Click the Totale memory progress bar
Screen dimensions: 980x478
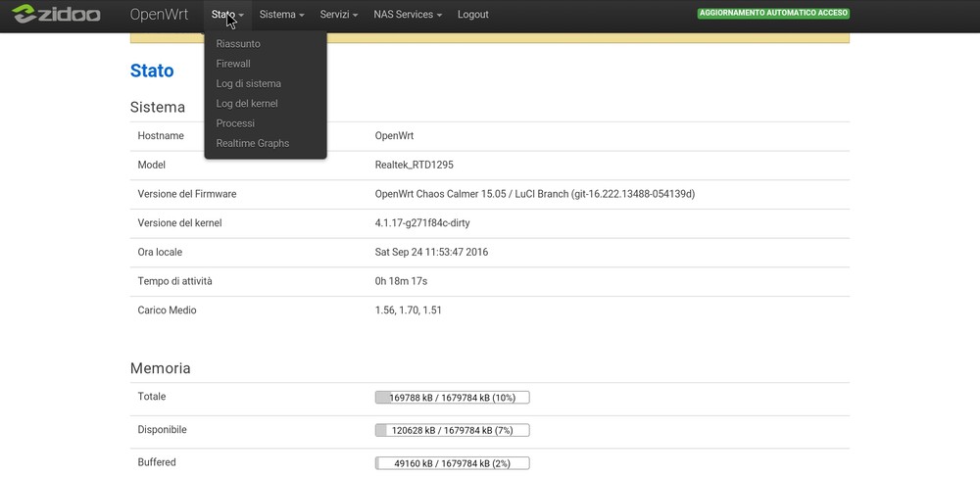pyautogui.click(x=452, y=398)
